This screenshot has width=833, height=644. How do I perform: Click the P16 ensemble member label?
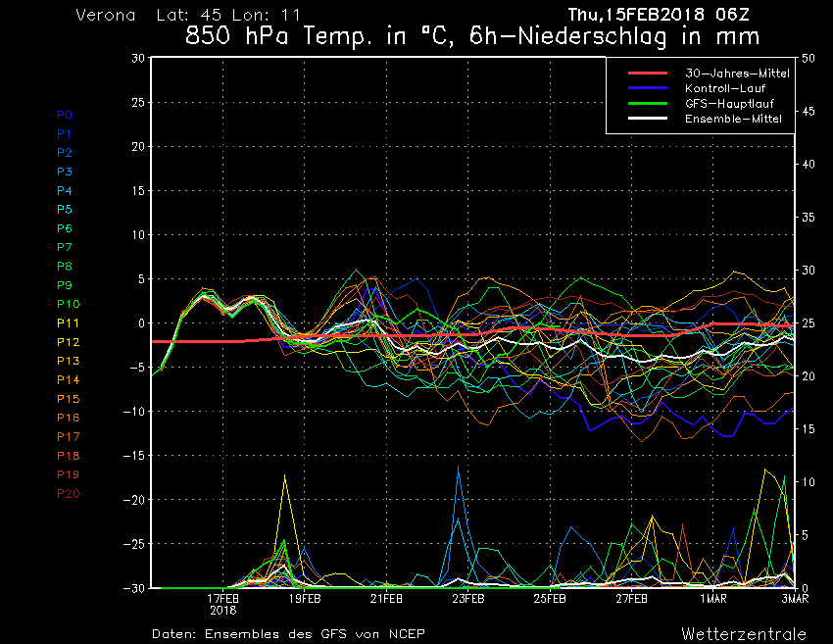69,418
